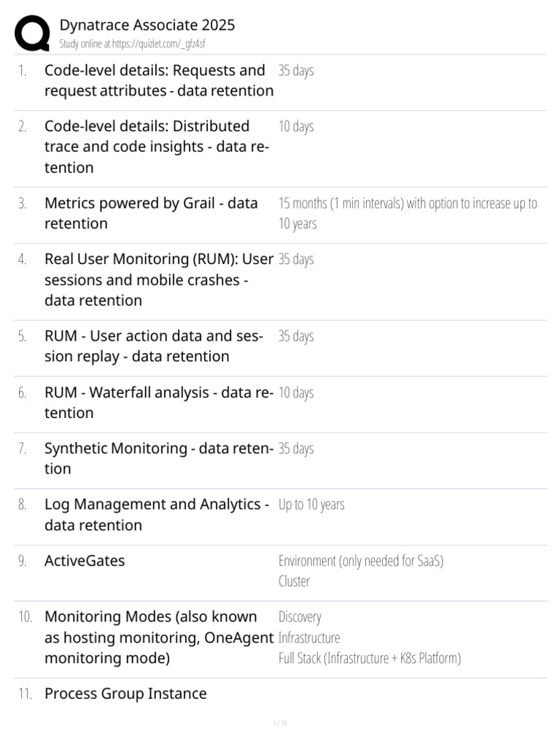
Task: Click the ActiveGates term
Action: 85,561
